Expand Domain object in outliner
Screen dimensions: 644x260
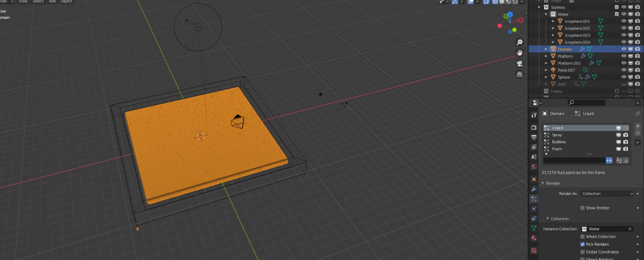[x=546, y=49]
